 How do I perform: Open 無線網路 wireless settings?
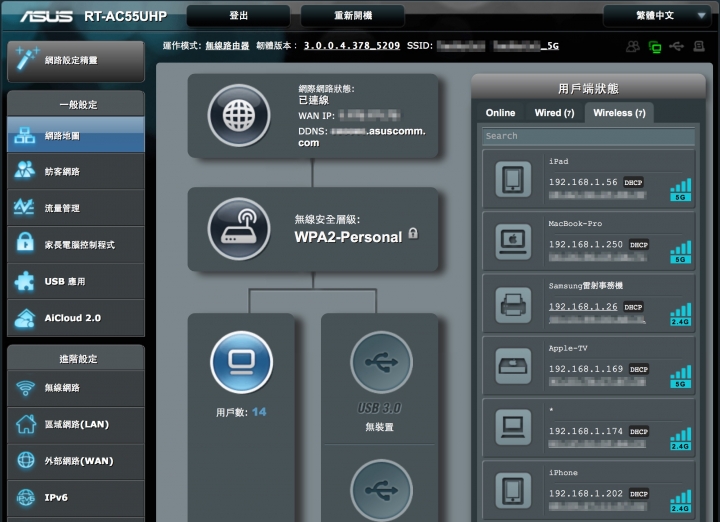[76, 388]
